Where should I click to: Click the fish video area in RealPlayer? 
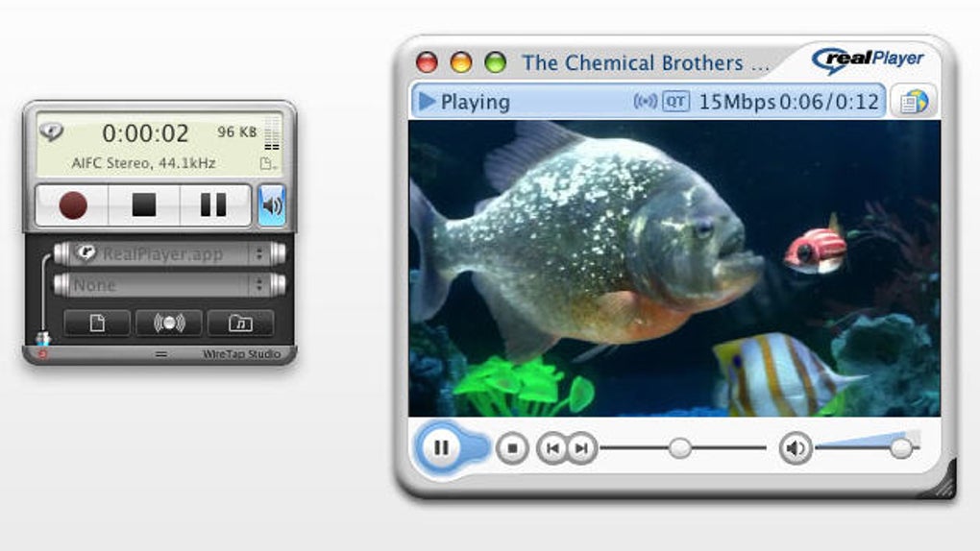[674, 269]
